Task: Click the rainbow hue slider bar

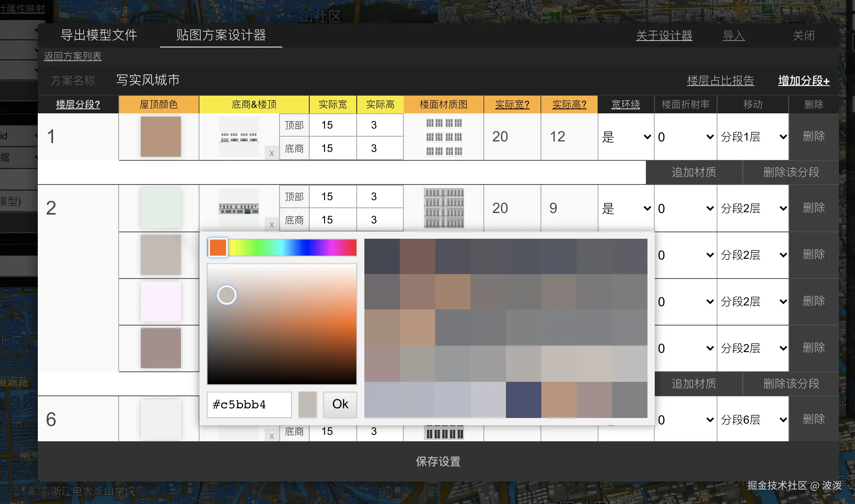Action: pos(292,248)
